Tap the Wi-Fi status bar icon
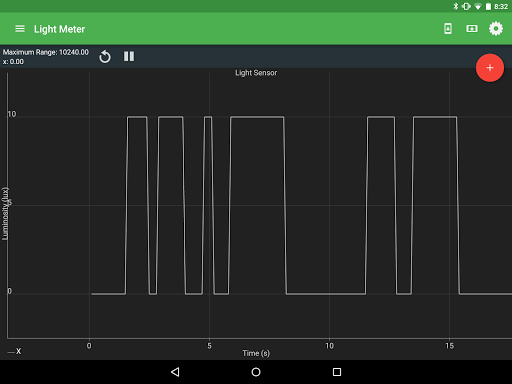Screen dimensions: 512x384 click(478, 7)
